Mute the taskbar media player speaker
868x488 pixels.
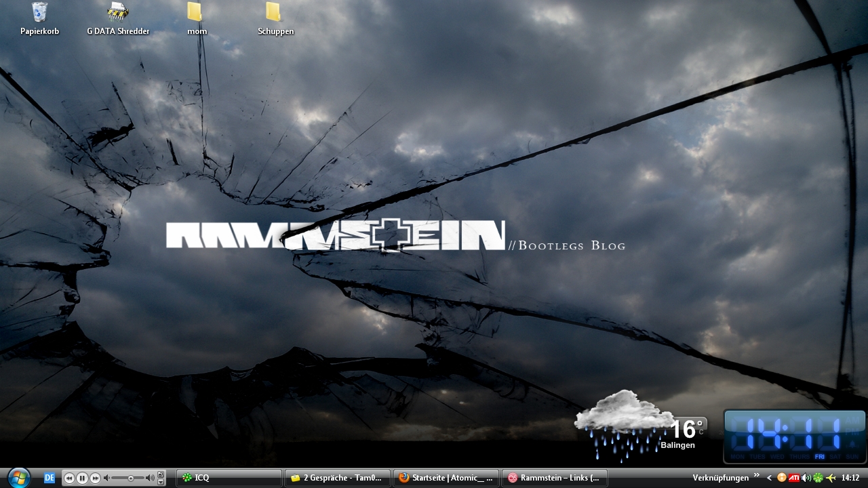click(106, 478)
